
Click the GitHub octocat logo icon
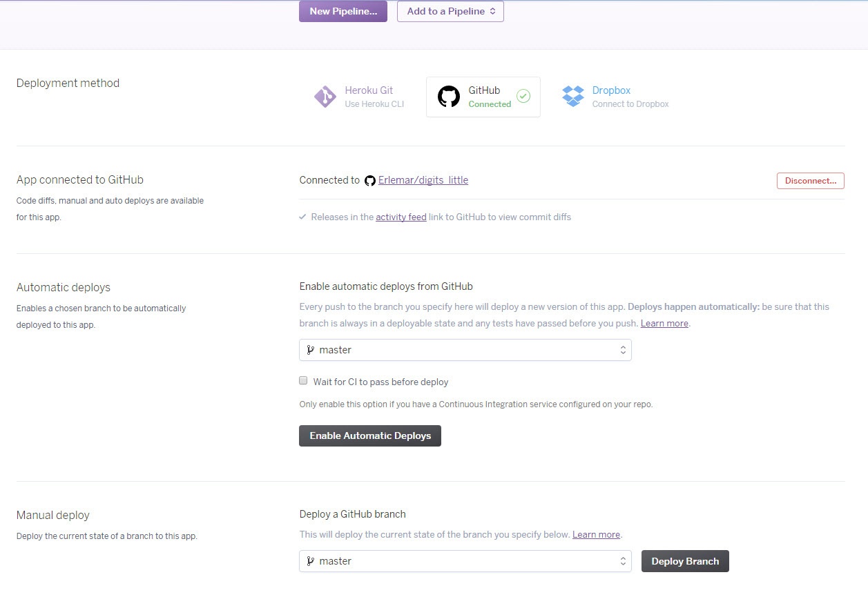(449, 97)
